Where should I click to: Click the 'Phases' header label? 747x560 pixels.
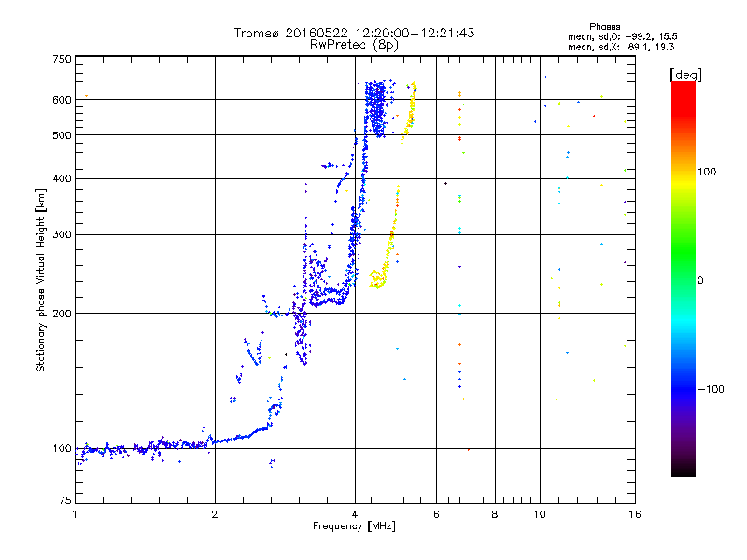point(604,27)
